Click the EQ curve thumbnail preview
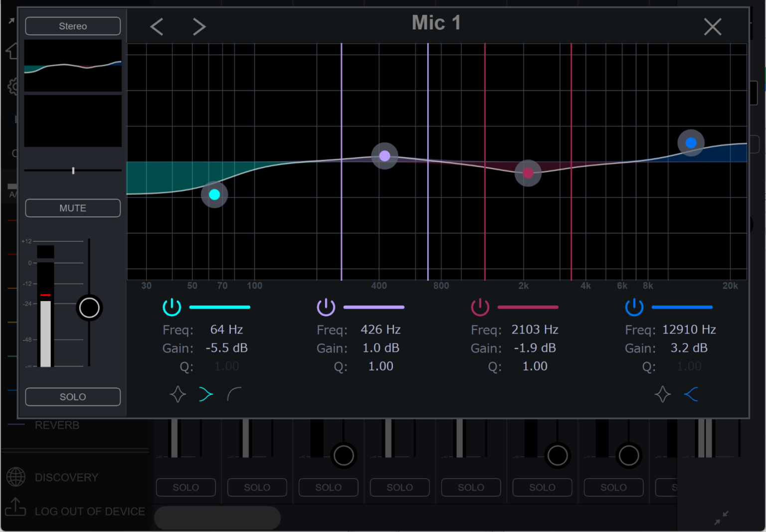The width and height of the screenshot is (766, 532). pos(73,66)
